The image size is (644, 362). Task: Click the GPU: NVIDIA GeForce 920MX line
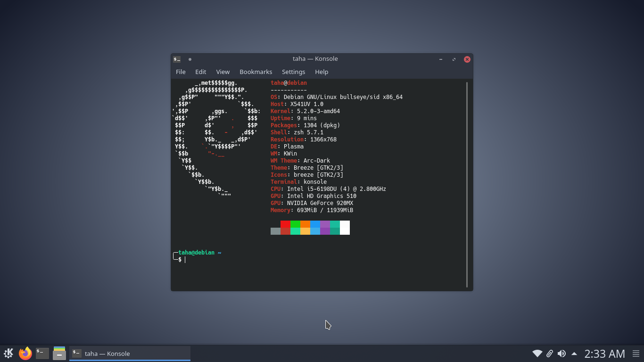point(312,203)
